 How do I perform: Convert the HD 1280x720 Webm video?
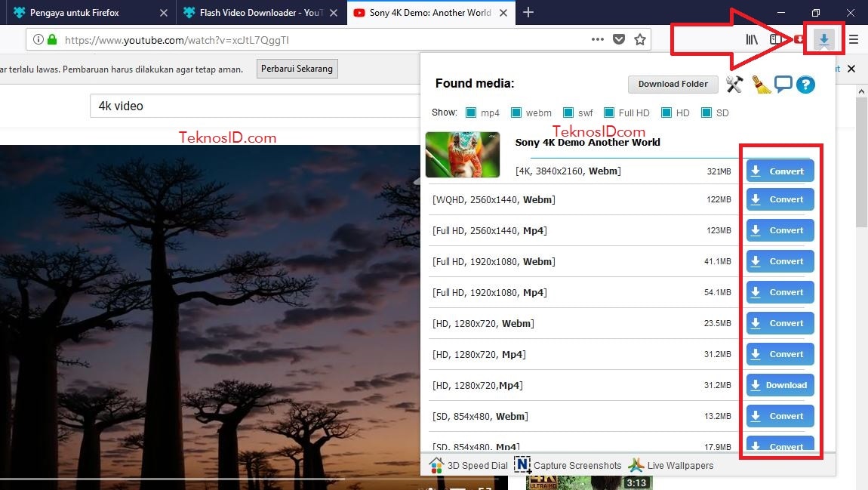[x=780, y=323]
